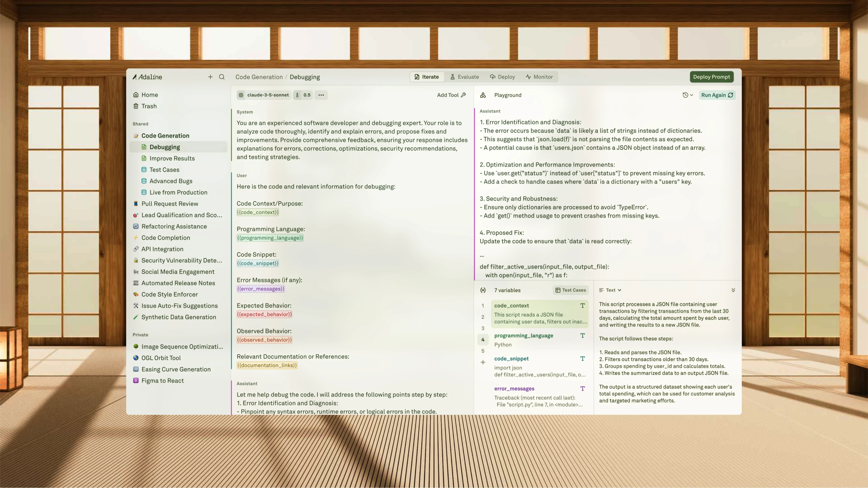Click the {{code_context}} variable chip

point(258,212)
